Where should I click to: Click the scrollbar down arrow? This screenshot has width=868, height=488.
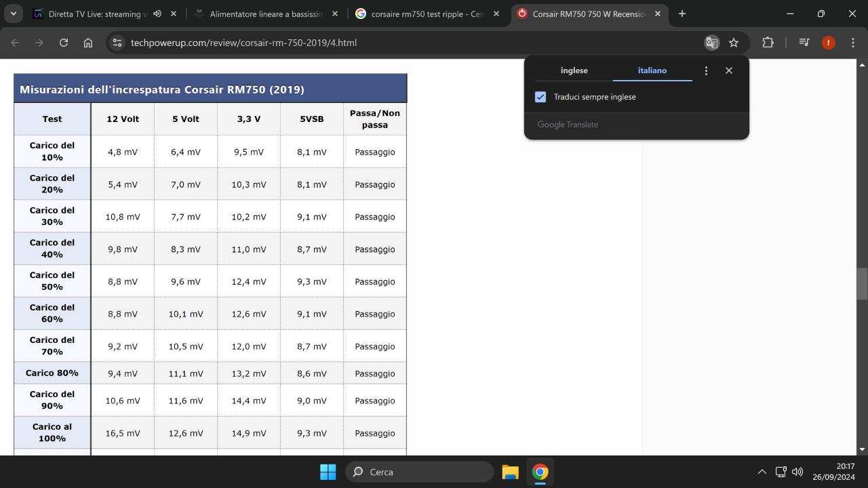coord(863,449)
